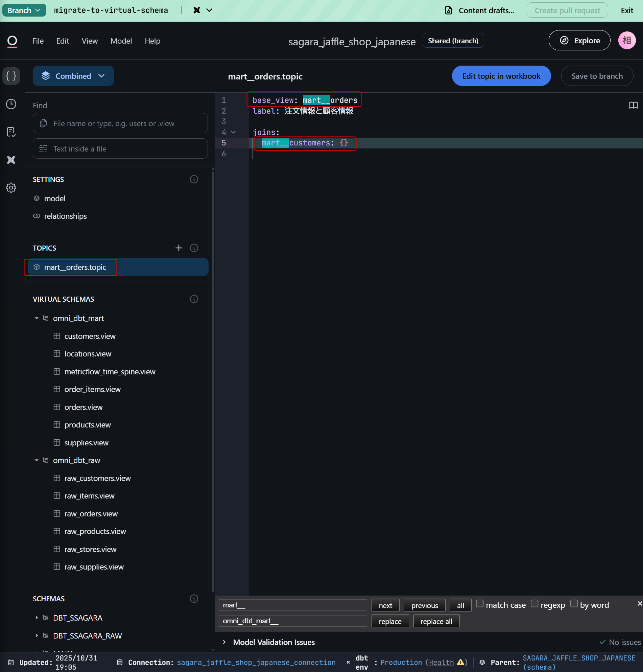Click the plus icon to add a topic
Viewport: 643px width, 672px height.
pos(178,248)
